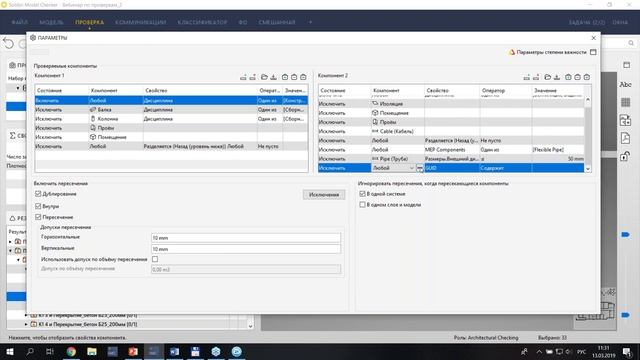Image resolution: width=640 pixels, height=360 pixels.
Task: Add a new layout with plus tab
Action: 310,22
